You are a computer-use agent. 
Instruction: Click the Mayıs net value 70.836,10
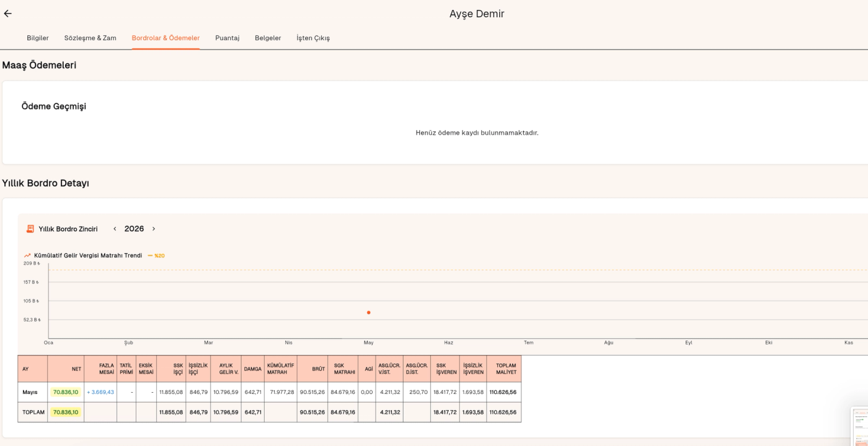(x=66, y=392)
